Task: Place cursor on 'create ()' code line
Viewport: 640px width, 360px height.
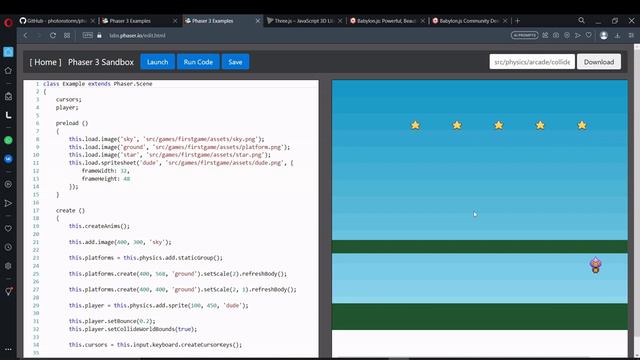Action: (70, 211)
